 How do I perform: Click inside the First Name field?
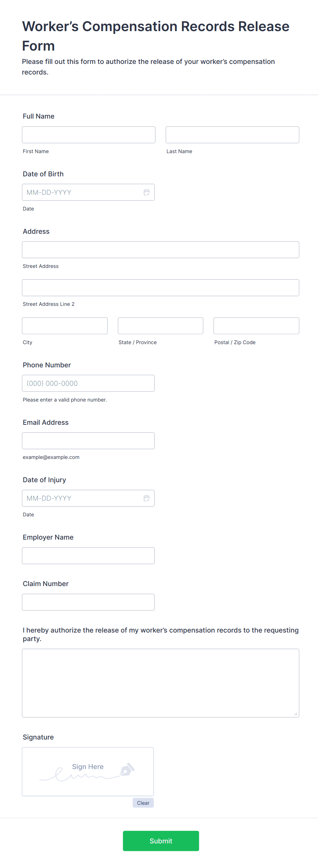point(88,134)
